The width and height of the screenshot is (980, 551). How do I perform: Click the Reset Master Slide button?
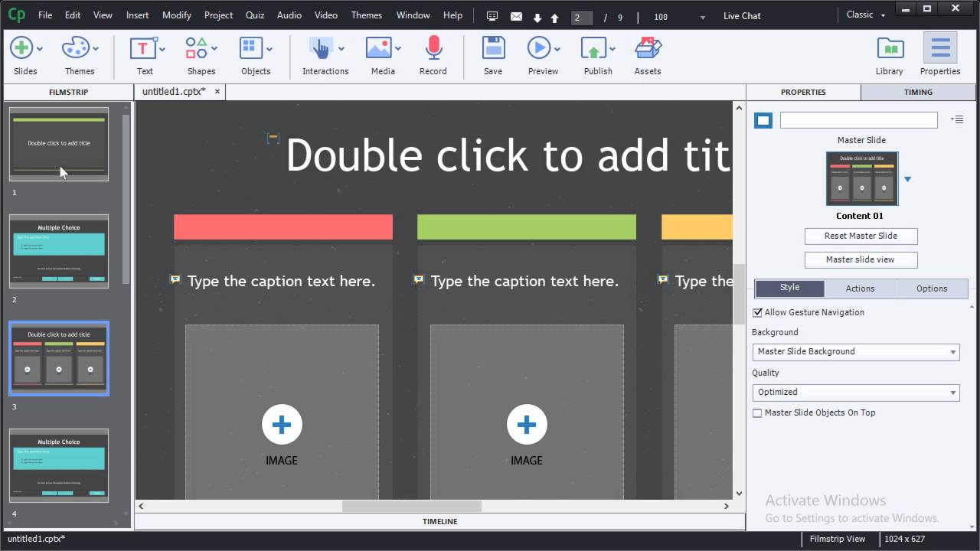tap(861, 236)
